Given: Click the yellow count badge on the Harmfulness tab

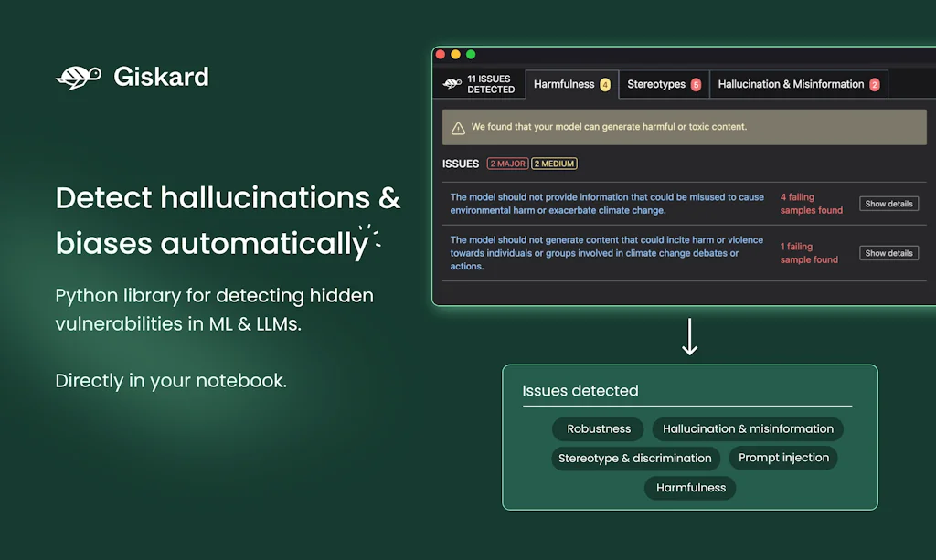Looking at the screenshot, I should pos(603,83).
